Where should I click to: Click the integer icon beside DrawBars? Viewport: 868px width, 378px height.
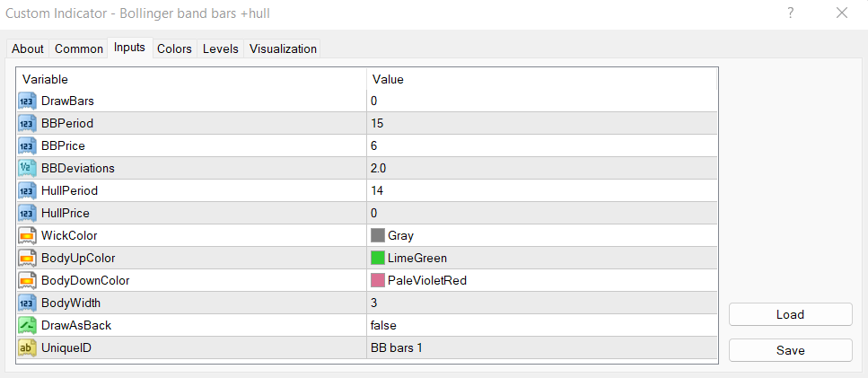pyautogui.click(x=27, y=101)
